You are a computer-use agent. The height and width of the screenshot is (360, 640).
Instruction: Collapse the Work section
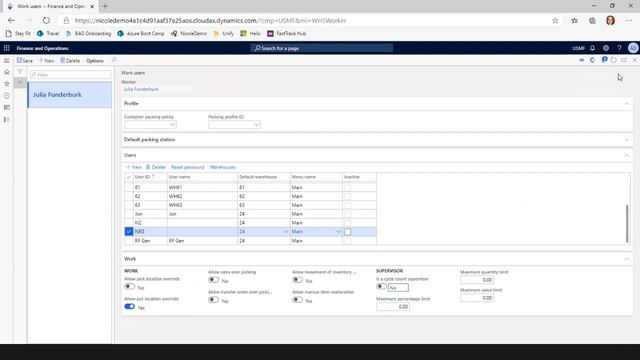[x=627, y=259]
